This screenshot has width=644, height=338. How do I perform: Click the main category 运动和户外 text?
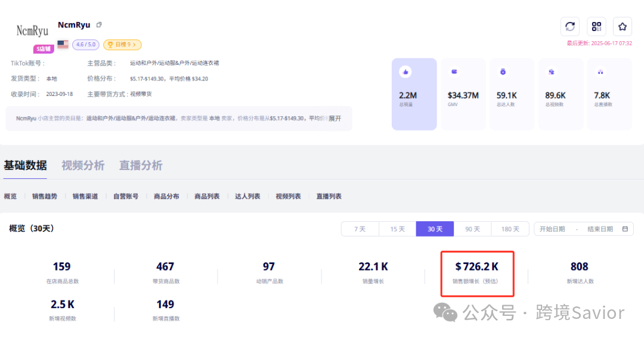pyautogui.click(x=174, y=63)
